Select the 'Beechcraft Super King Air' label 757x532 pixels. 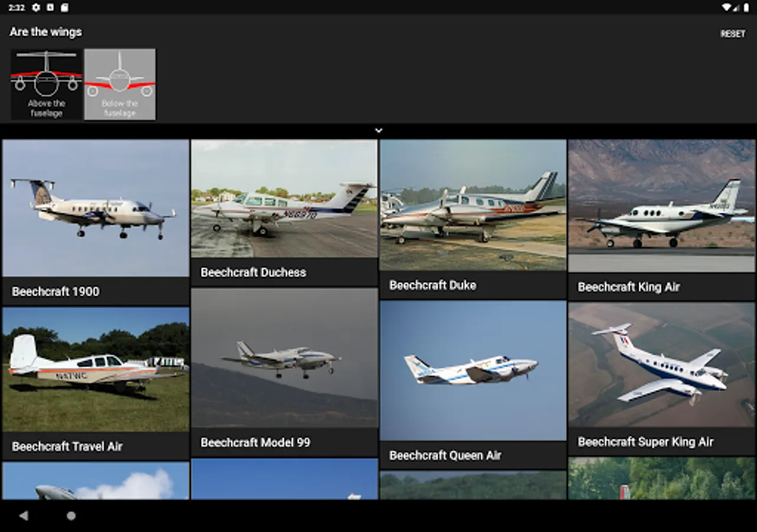click(646, 442)
